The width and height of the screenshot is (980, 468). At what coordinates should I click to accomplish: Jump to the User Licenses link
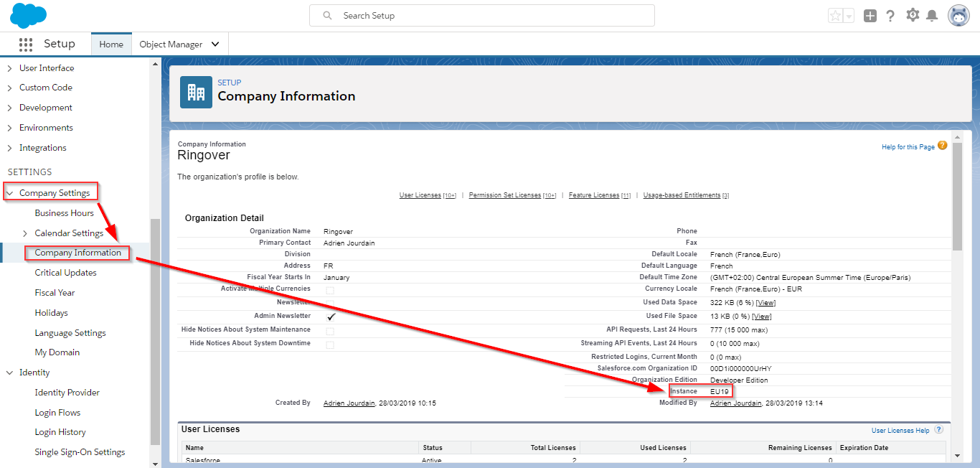(x=420, y=195)
